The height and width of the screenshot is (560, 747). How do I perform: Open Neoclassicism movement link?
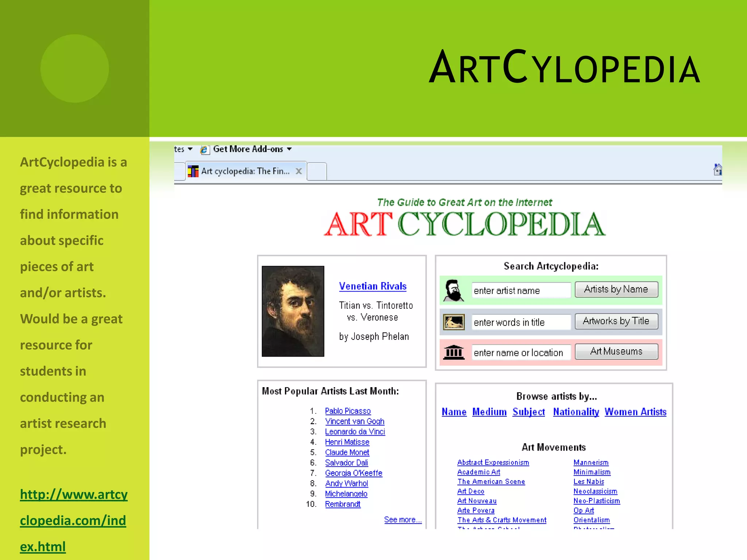pos(595,491)
